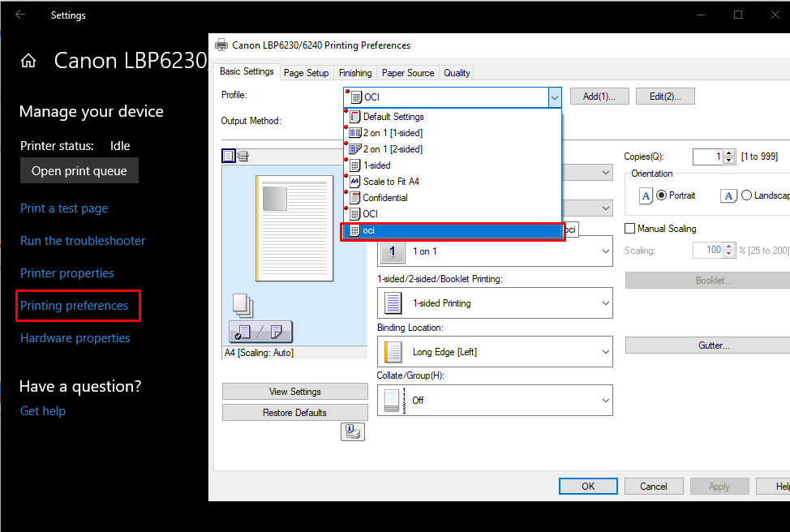Image resolution: width=790 pixels, height=532 pixels.
Task: Decrease copies with the down stepper arrow
Action: [729, 161]
